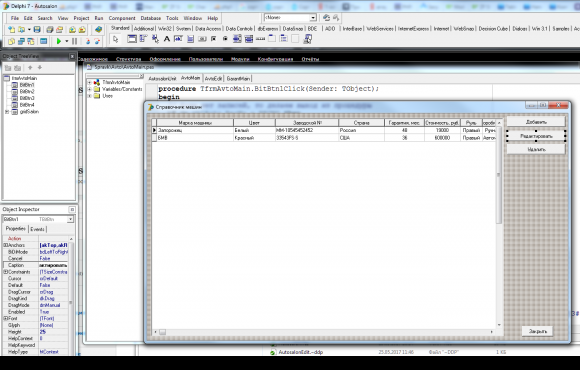Pick the CheckBox component in palette
The height and width of the screenshot is (370, 580).
click(x=213, y=39)
